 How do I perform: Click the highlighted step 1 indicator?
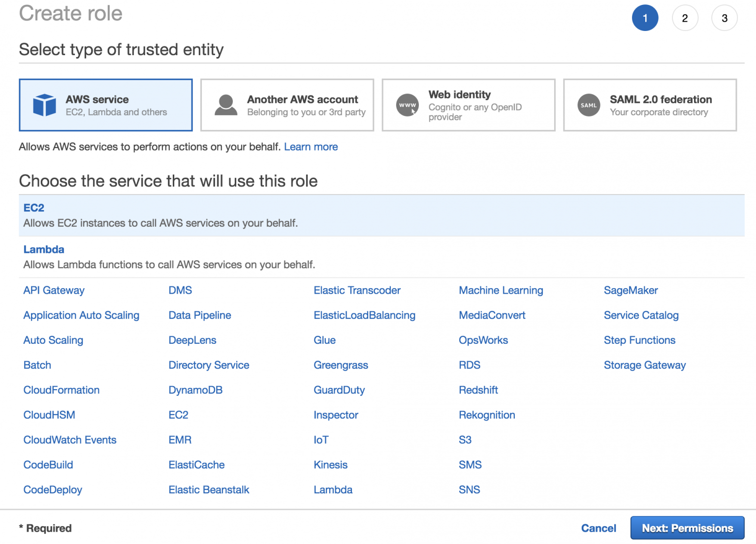pos(645,18)
